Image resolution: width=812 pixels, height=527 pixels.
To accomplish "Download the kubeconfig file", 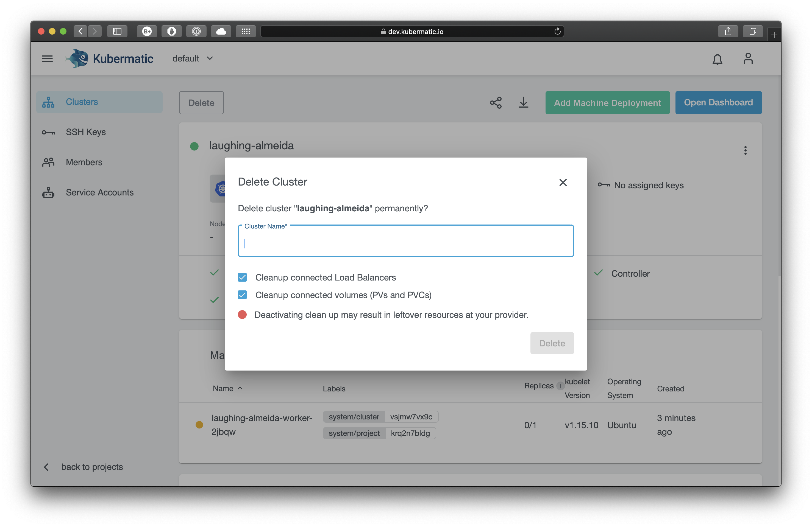I will (x=523, y=103).
